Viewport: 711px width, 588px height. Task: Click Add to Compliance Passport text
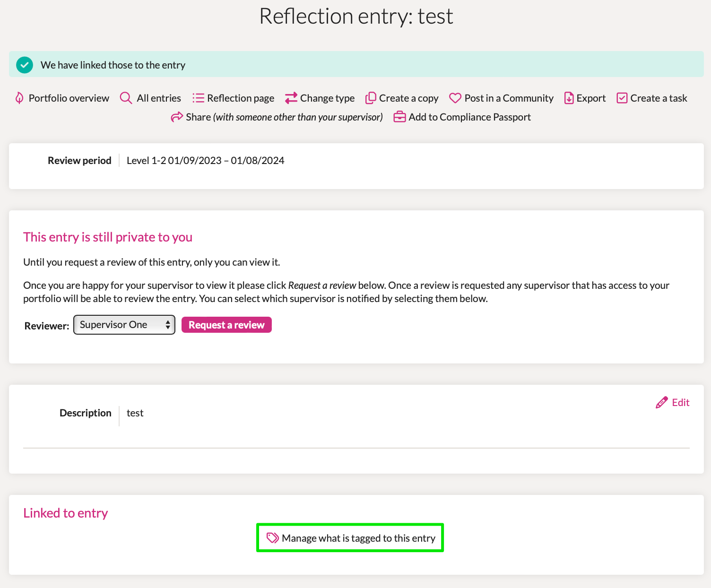pyautogui.click(x=469, y=117)
